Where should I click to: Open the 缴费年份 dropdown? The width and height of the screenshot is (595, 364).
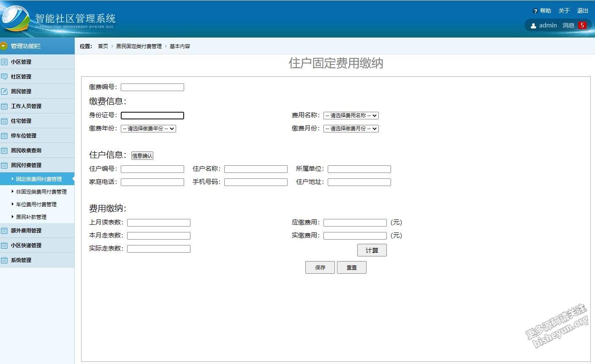(x=148, y=129)
